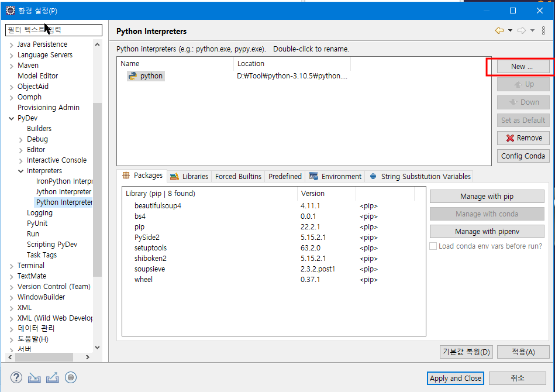The image size is (555, 392).
Task: Select Task Tags tree item
Action: (42, 255)
